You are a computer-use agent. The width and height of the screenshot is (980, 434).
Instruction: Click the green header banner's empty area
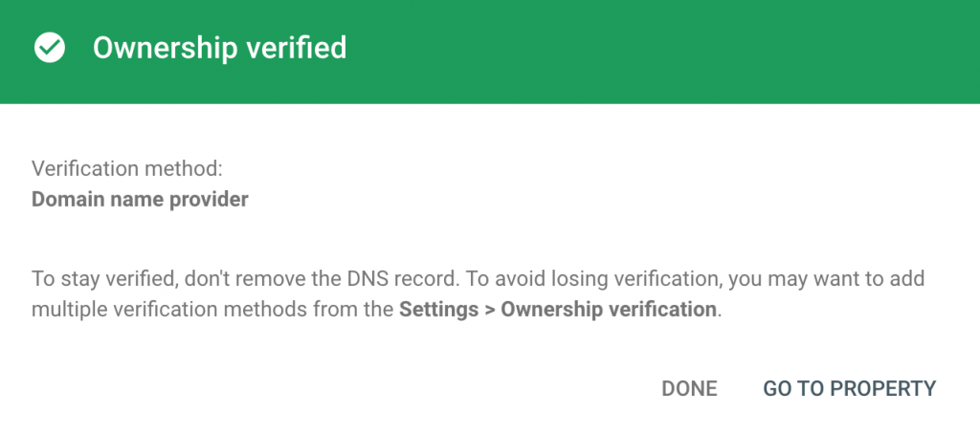pyautogui.click(x=670, y=50)
